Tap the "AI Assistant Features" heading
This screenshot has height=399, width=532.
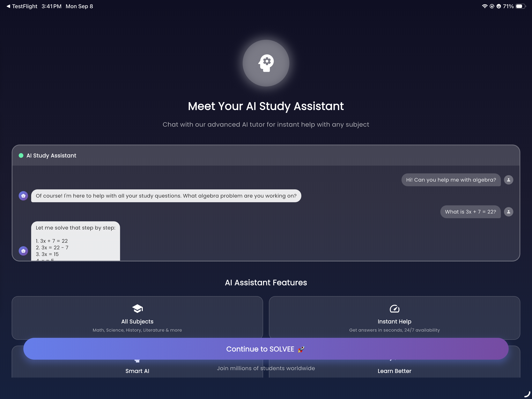coord(266,282)
